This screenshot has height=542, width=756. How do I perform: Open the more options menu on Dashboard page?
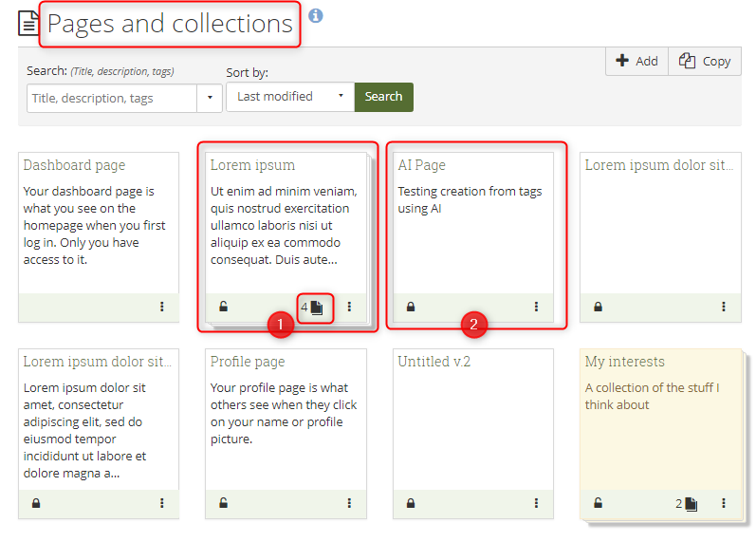(162, 307)
